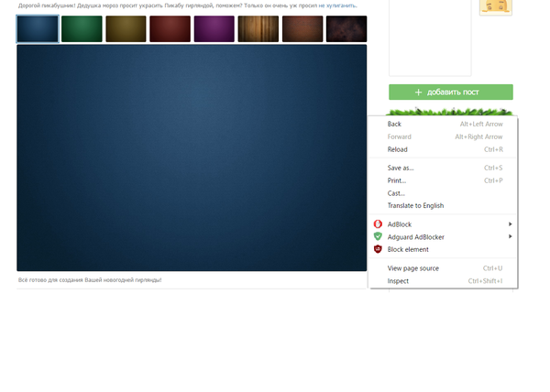
Task: Choose Back from the context menu
Action: [394, 124]
